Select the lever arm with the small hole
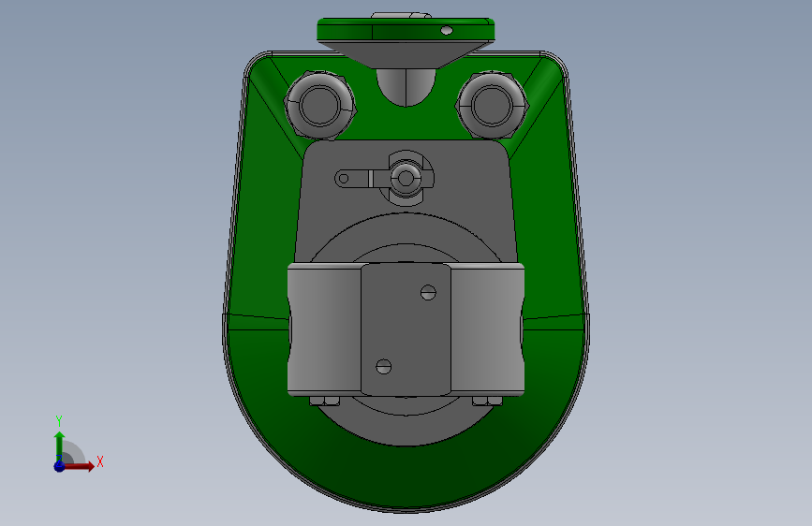Image resolution: width=812 pixels, height=526 pixels. point(353,179)
